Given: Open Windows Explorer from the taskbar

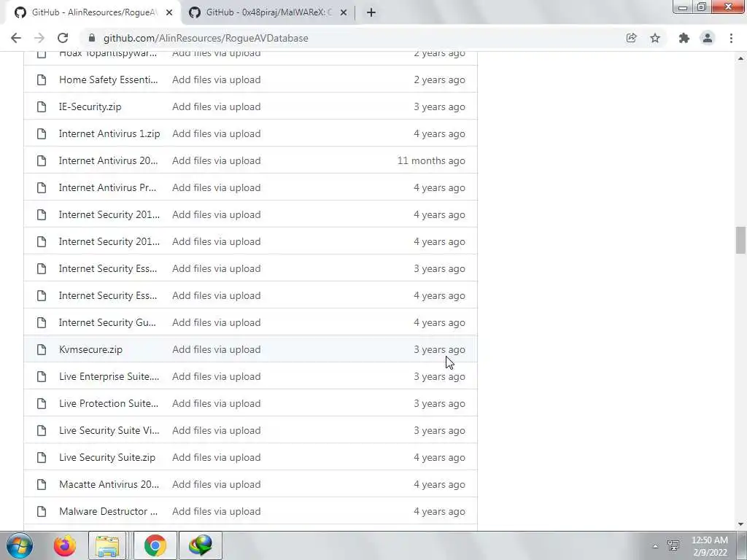Looking at the screenshot, I should click(107, 545).
